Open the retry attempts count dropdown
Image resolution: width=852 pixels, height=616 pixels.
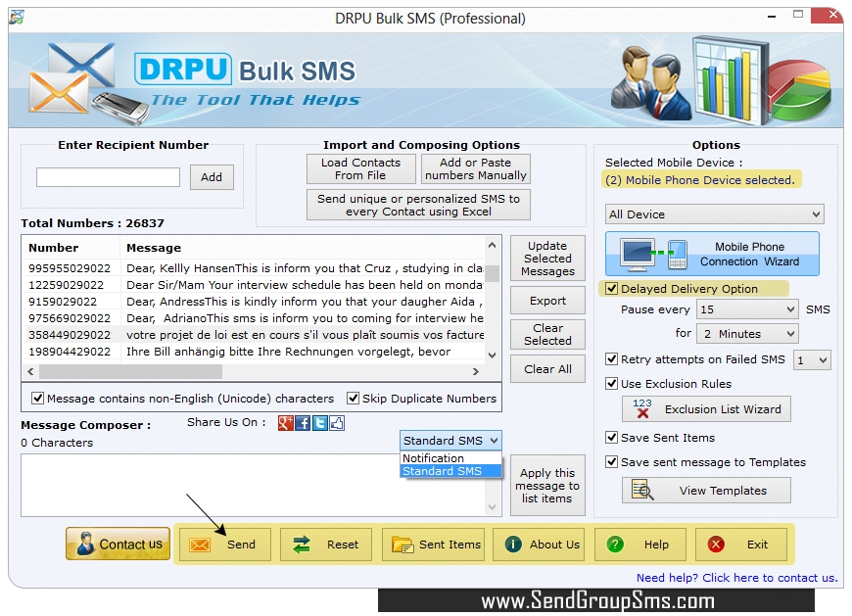point(812,360)
